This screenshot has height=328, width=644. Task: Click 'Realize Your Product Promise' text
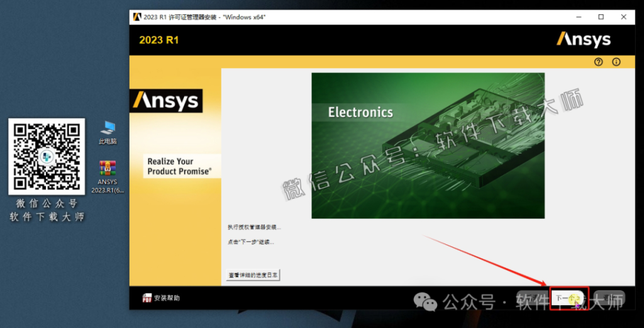click(179, 166)
